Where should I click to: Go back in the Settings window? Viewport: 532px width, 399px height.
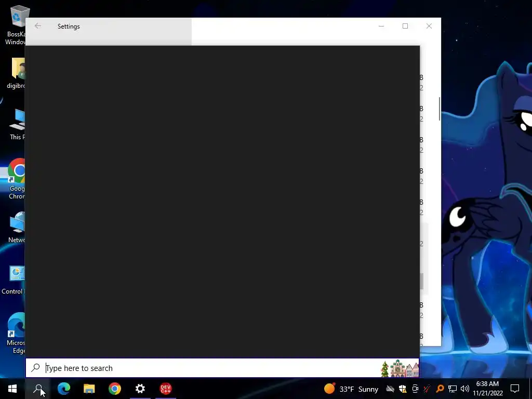pyautogui.click(x=37, y=26)
